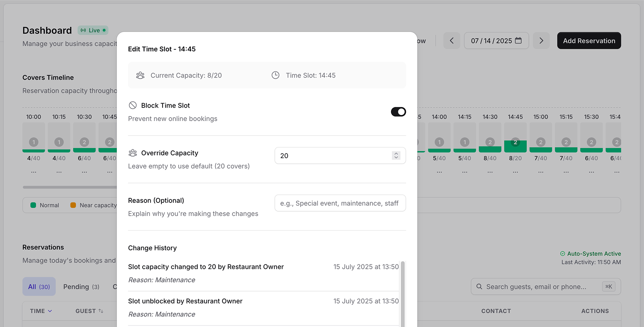Select the 14:00 time slot bar
644x327 pixels.
tap(439, 137)
